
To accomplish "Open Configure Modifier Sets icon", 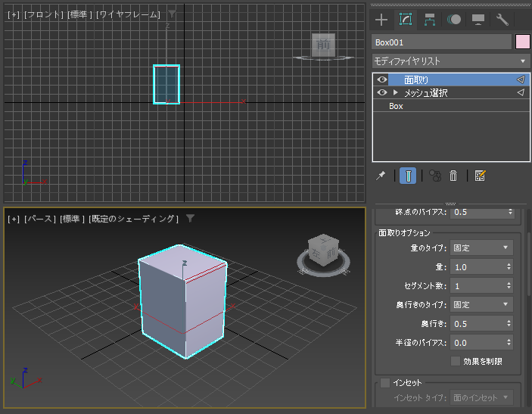I will click(x=480, y=176).
